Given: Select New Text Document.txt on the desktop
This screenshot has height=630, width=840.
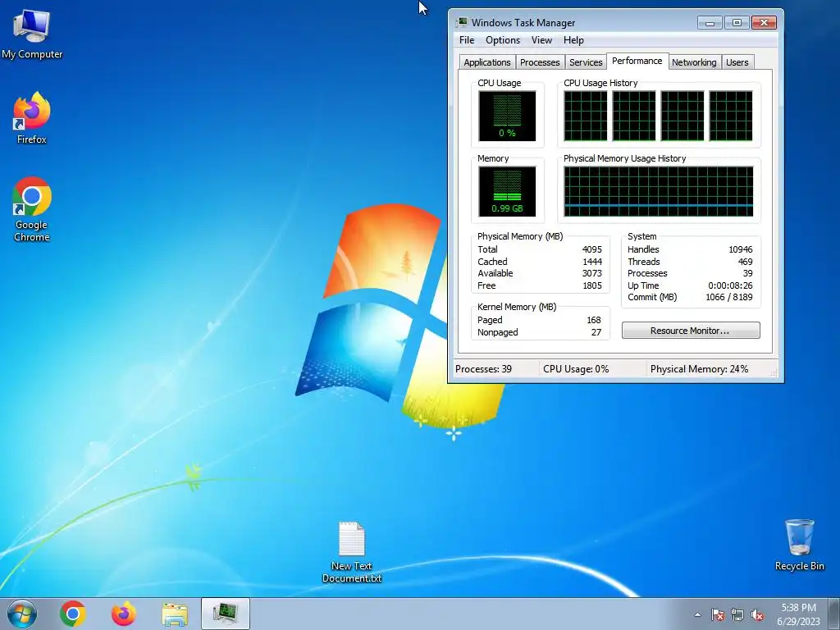Looking at the screenshot, I should 352,552.
